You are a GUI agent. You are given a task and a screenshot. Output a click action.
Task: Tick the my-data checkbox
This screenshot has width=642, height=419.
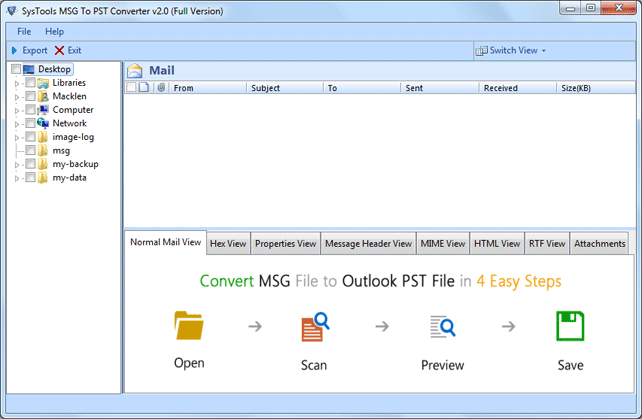[30, 177]
